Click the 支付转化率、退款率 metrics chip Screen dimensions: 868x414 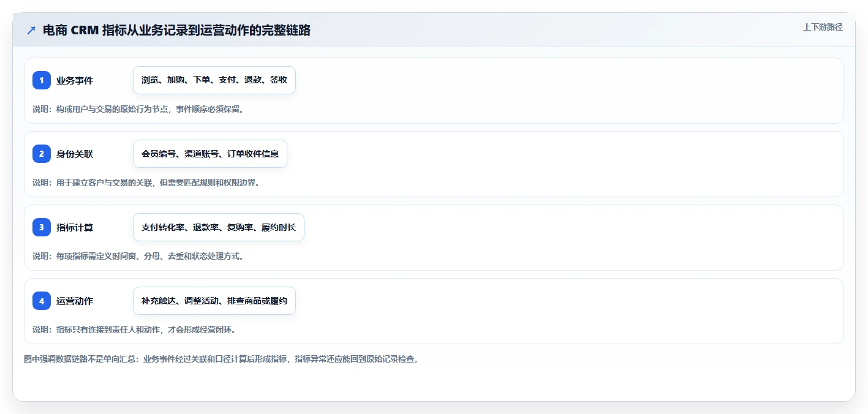219,227
